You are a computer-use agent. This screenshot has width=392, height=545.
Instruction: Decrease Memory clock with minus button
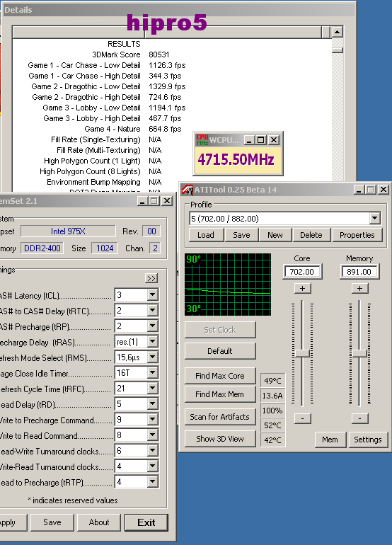[x=359, y=418]
